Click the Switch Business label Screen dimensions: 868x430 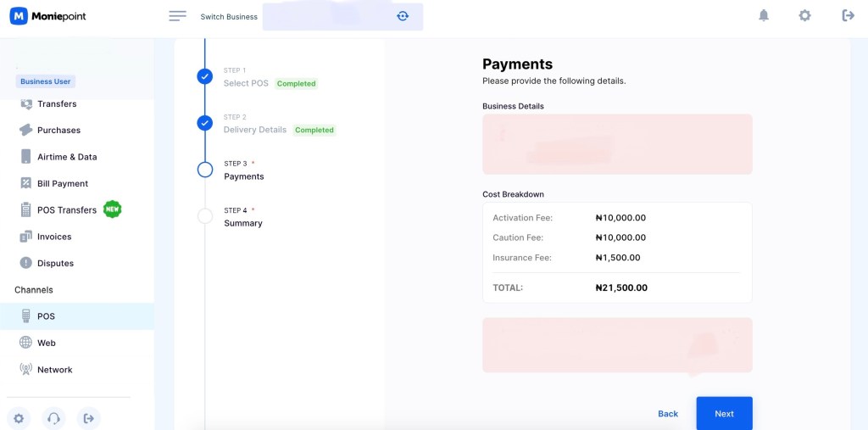[229, 17]
